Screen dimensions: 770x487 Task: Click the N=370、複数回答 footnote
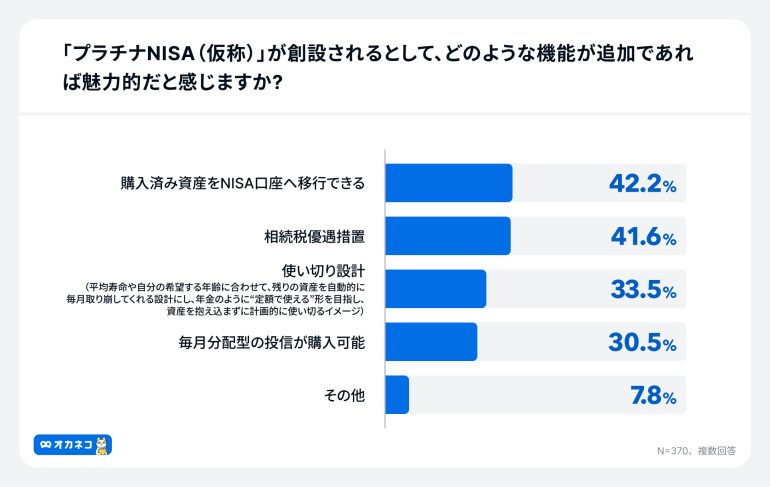(696, 451)
